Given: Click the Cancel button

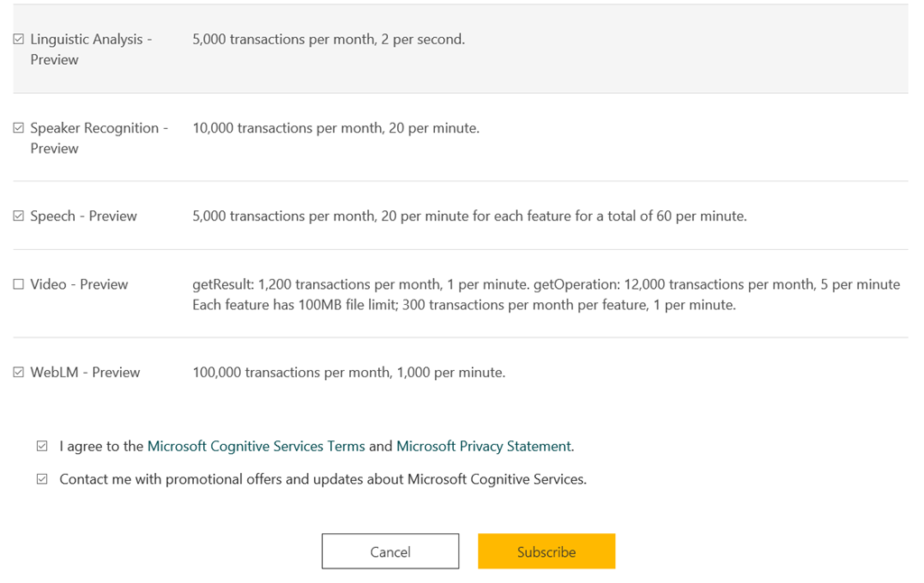Looking at the screenshot, I should pos(390,551).
